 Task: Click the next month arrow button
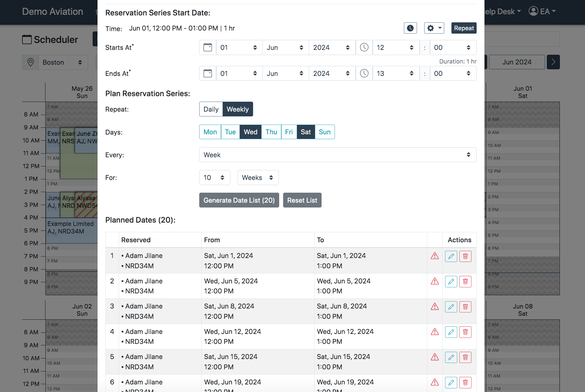click(553, 62)
